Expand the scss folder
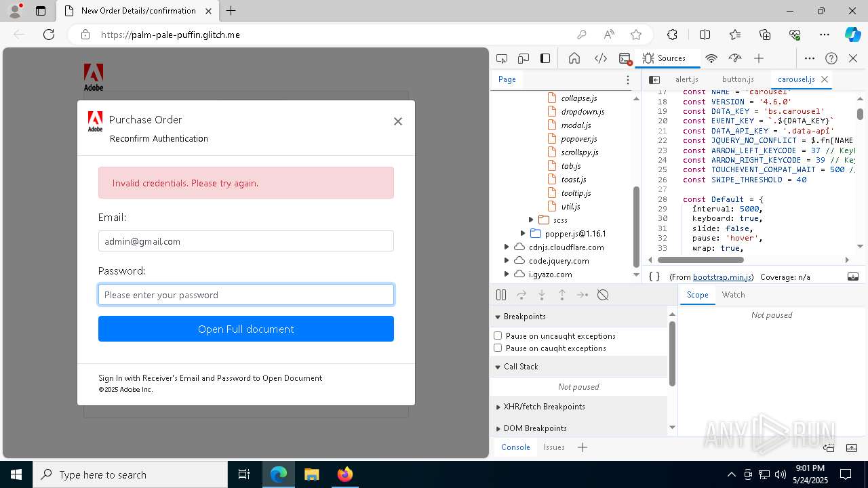 click(531, 220)
